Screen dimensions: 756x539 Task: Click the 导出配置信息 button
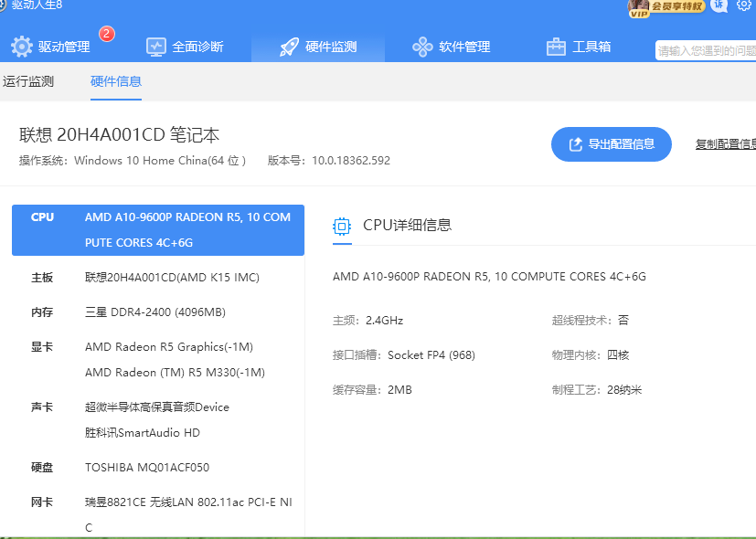612,144
